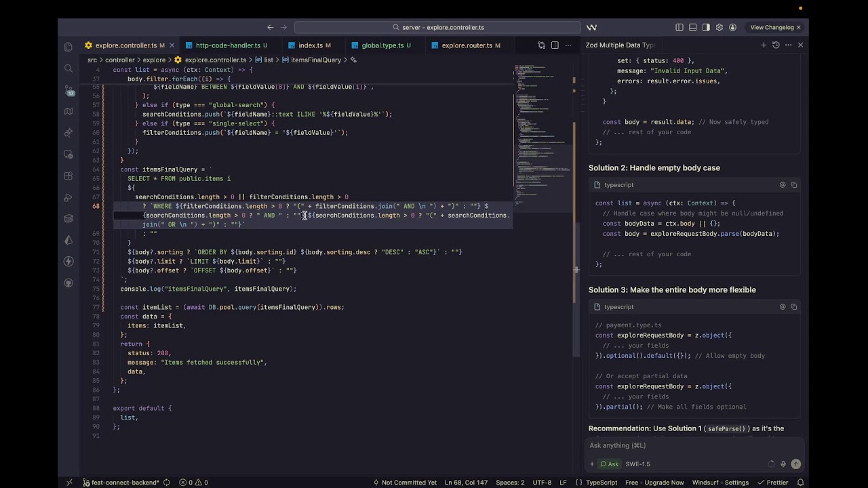Start voice input with microphone icon
This screenshot has height=488, width=868.
click(x=783, y=464)
